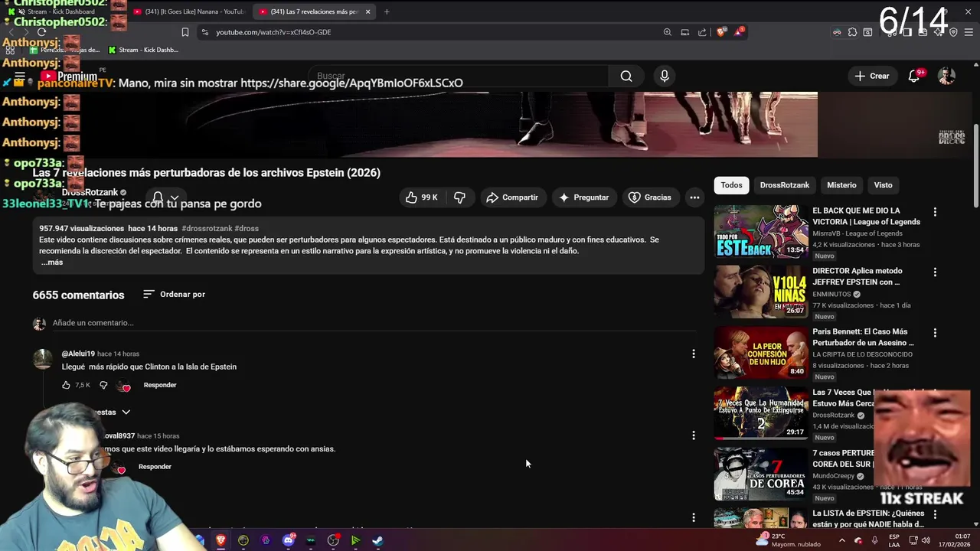Start voice search with the microphone icon

(x=665, y=76)
